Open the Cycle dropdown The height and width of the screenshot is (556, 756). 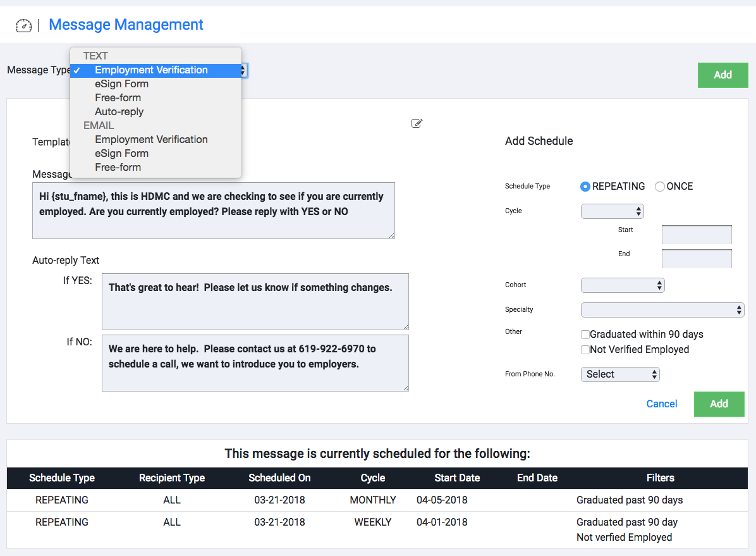point(613,211)
